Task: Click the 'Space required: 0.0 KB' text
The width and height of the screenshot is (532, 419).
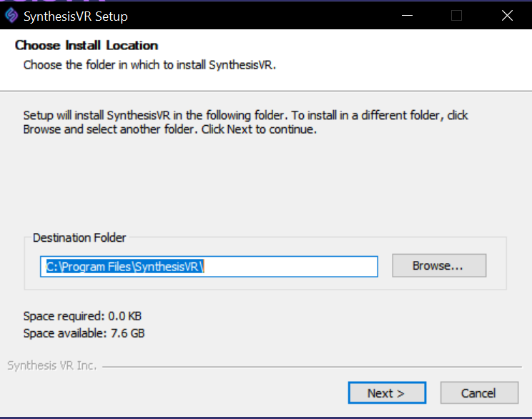Action: point(82,316)
